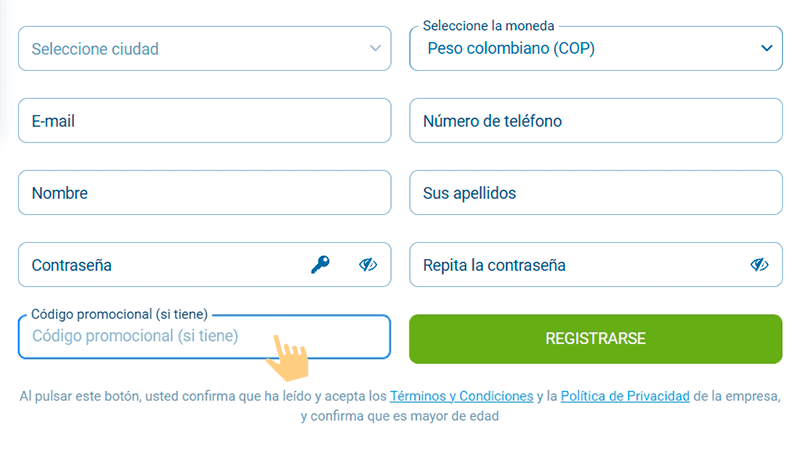800x450 pixels.
Task: Click the Número de teléfono field
Action: click(595, 121)
